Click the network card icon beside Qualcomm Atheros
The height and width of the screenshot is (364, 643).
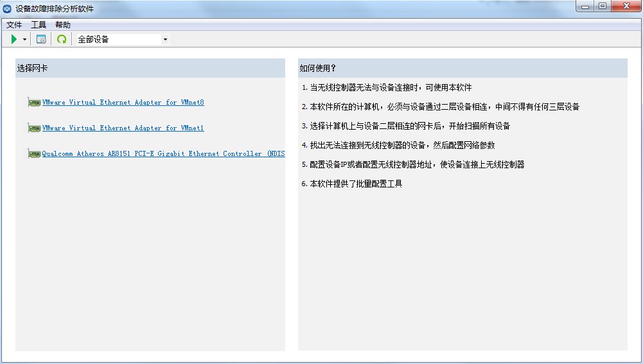coord(35,153)
